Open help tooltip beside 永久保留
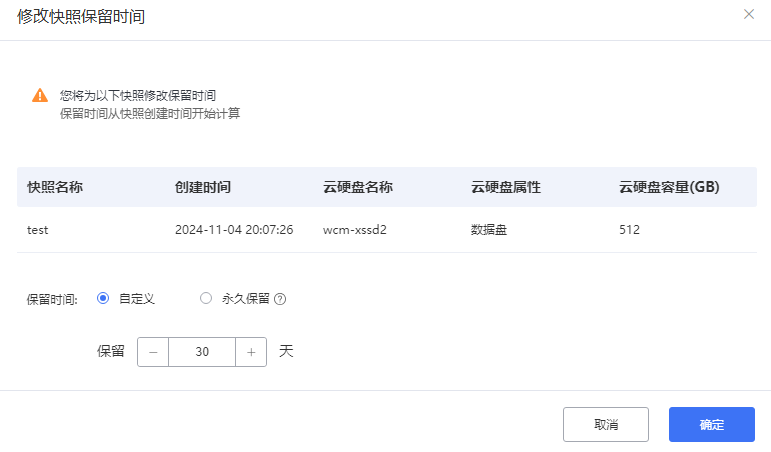The height and width of the screenshot is (452, 771). [x=280, y=299]
